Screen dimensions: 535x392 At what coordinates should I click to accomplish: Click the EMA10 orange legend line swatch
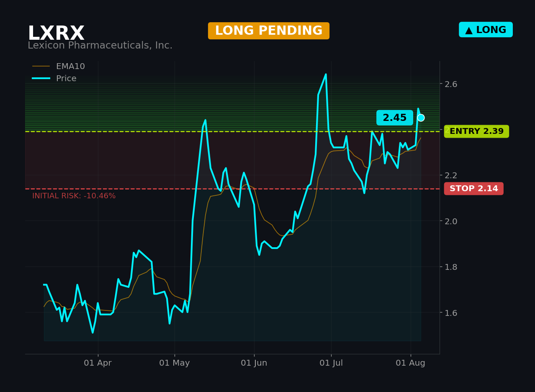41,67
